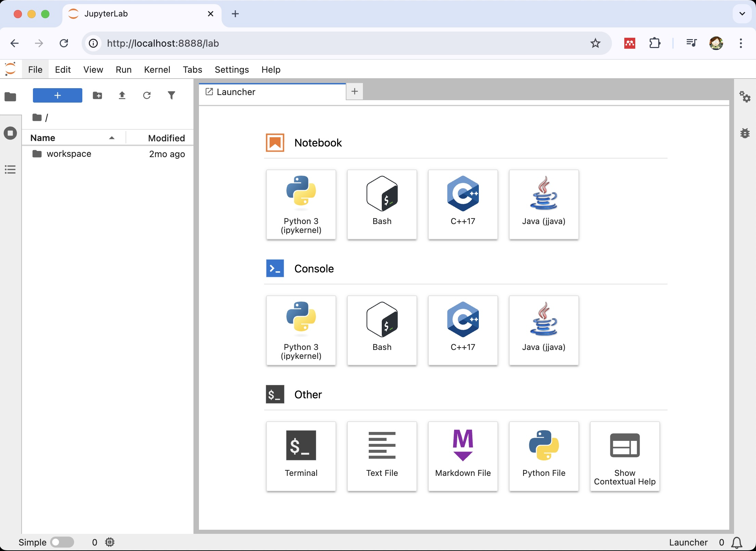Open the Settings menu
Screen dimensions: 756x551
click(x=232, y=70)
